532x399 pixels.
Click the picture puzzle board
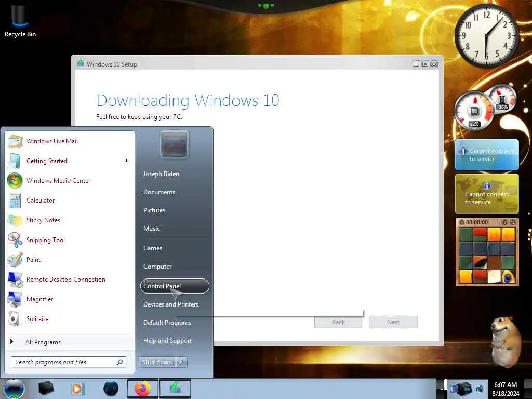[487, 256]
